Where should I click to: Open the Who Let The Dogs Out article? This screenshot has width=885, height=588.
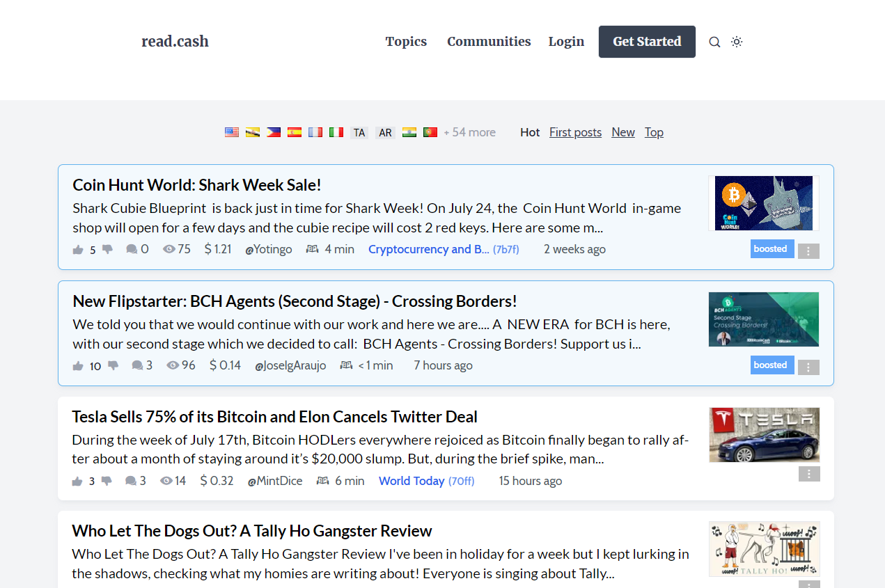[251, 531]
